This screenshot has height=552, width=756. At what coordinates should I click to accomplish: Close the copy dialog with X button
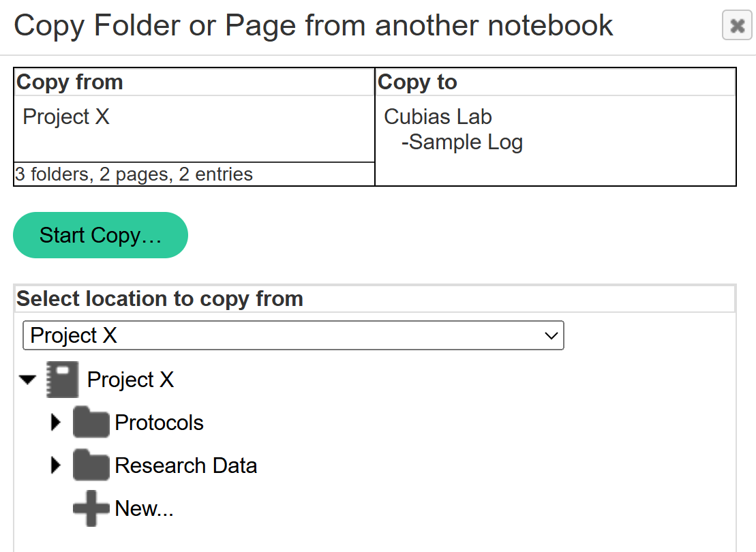click(x=737, y=27)
